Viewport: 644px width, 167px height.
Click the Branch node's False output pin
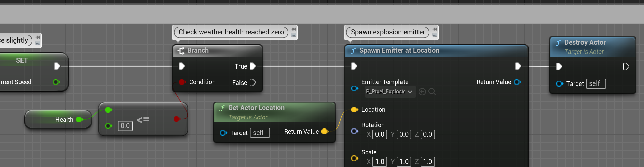click(253, 82)
